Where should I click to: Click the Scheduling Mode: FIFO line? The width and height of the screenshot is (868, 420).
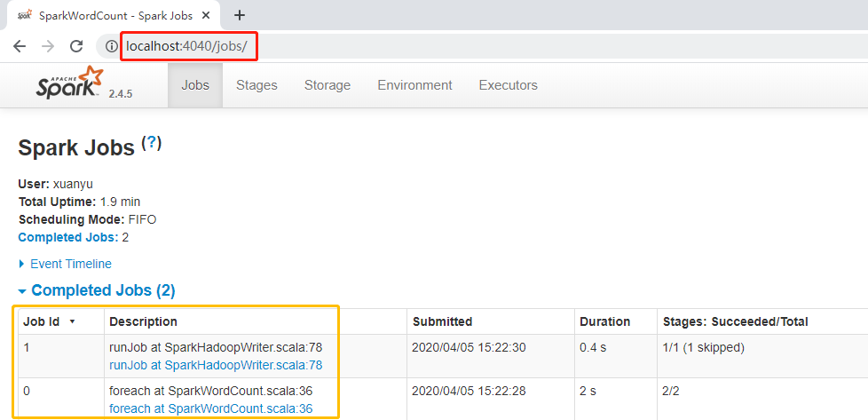point(88,220)
